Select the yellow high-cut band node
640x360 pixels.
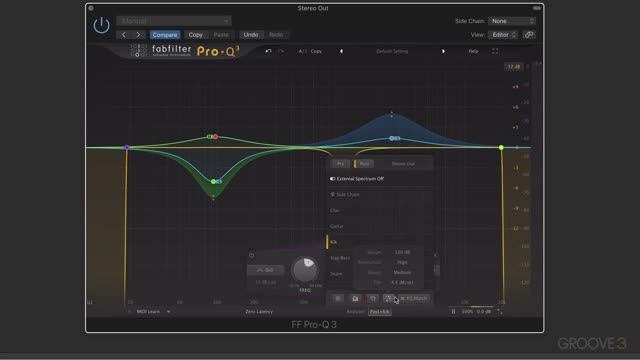tap(501, 147)
